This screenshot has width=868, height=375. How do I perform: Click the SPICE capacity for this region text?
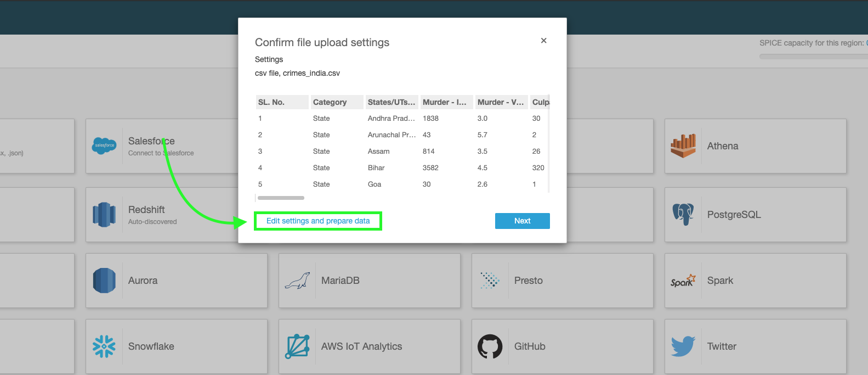pyautogui.click(x=812, y=43)
